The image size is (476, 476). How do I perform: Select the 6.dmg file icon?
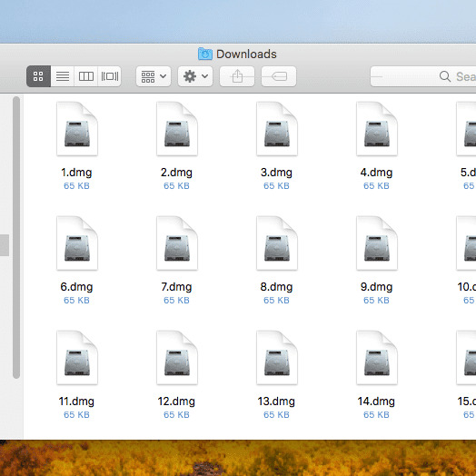[x=77, y=243]
